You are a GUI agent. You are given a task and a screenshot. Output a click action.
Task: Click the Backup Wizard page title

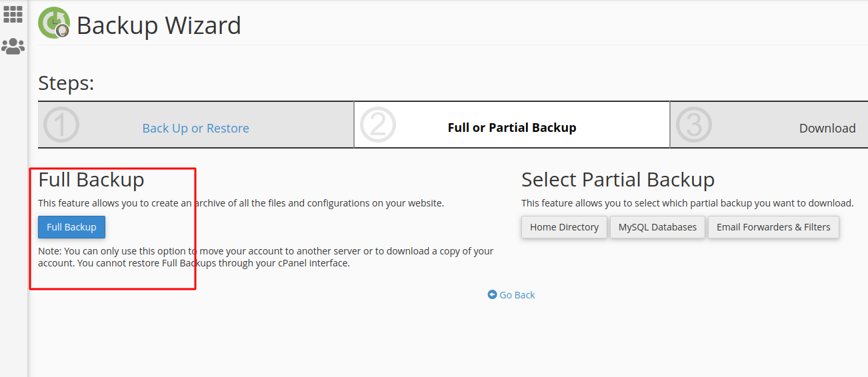pos(159,25)
